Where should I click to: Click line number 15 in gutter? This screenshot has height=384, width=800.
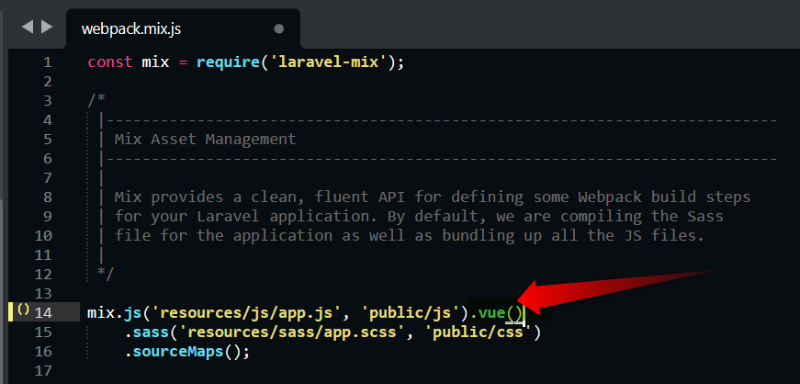[x=43, y=332]
